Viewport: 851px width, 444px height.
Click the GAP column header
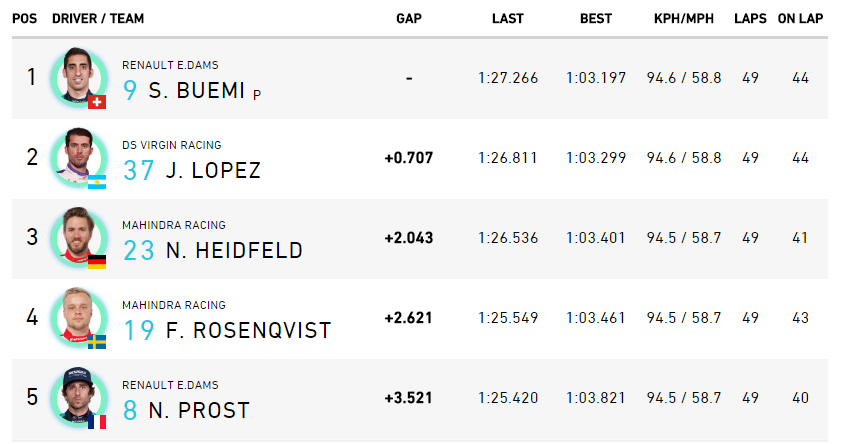point(409,18)
